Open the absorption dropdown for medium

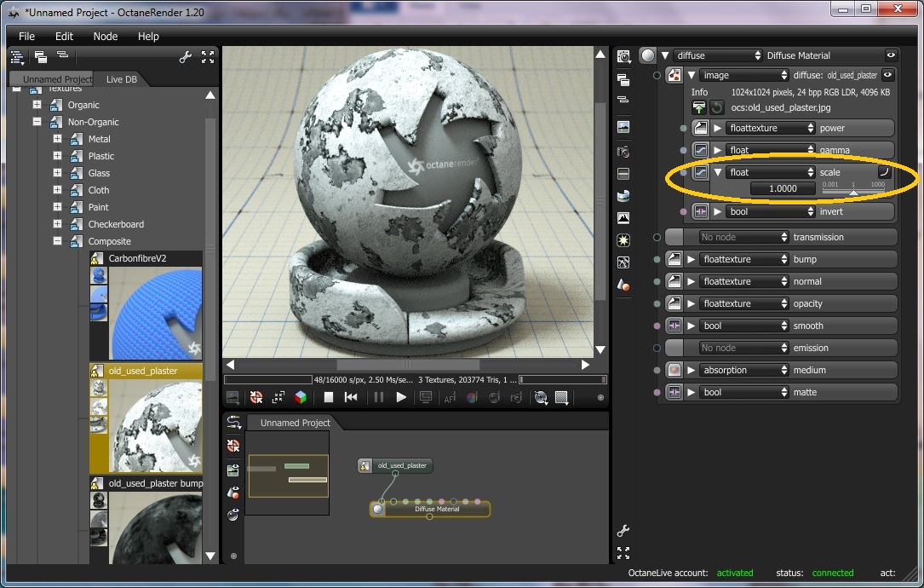[743, 371]
